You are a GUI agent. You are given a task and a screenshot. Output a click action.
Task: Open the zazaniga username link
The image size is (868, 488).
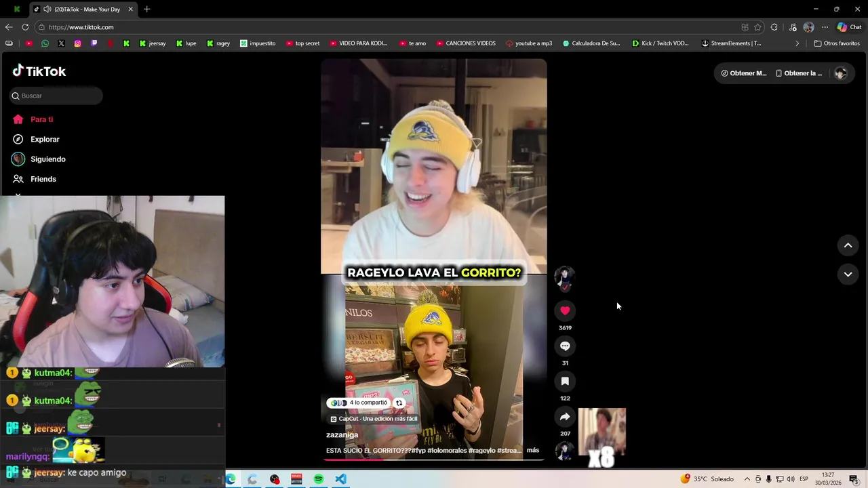click(x=342, y=435)
